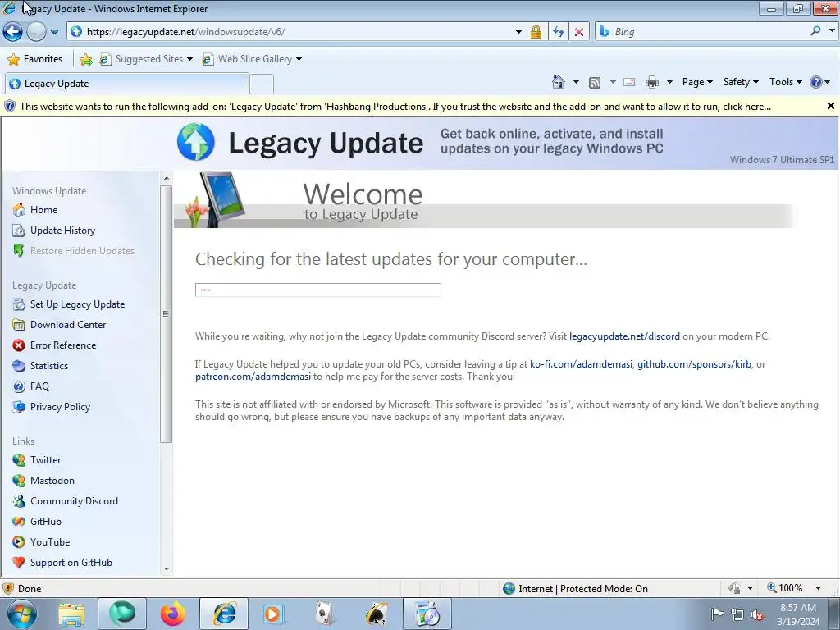
Task: Open the Legacy Update logo in the header
Action: pyautogui.click(x=300, y=143)
